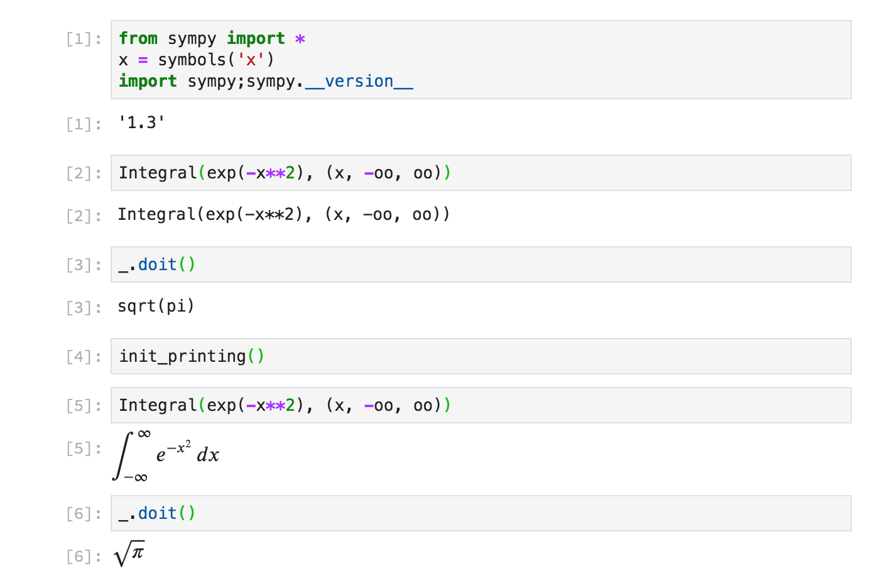Click the rendered Gaussian integral formula output
The width and height of the screenshot is (872, 588).
tap(166, 455)
